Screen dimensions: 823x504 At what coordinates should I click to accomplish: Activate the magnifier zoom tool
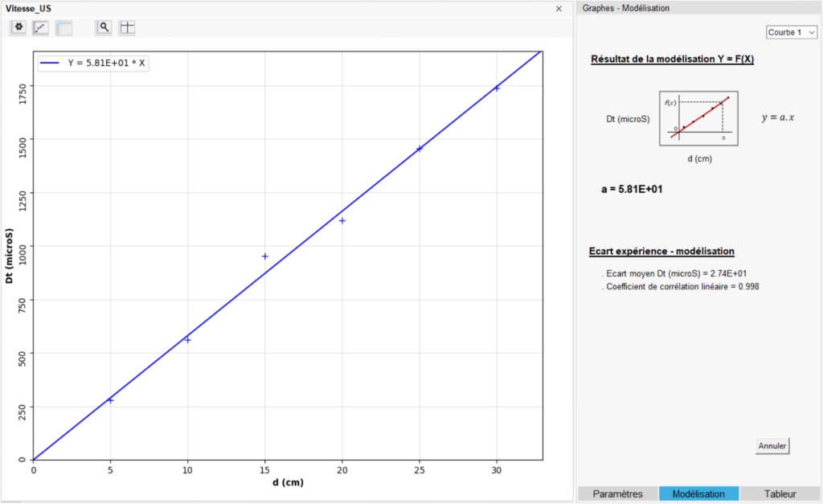(x=104, y=27)
